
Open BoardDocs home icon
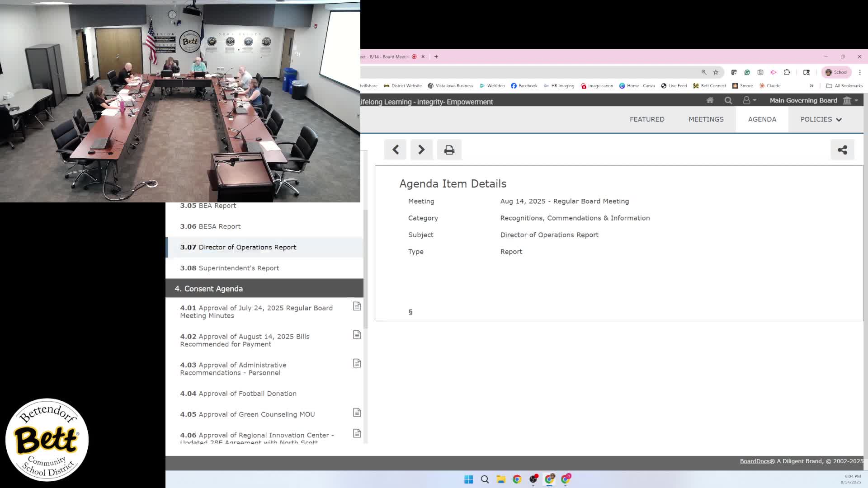click(710, 100)
